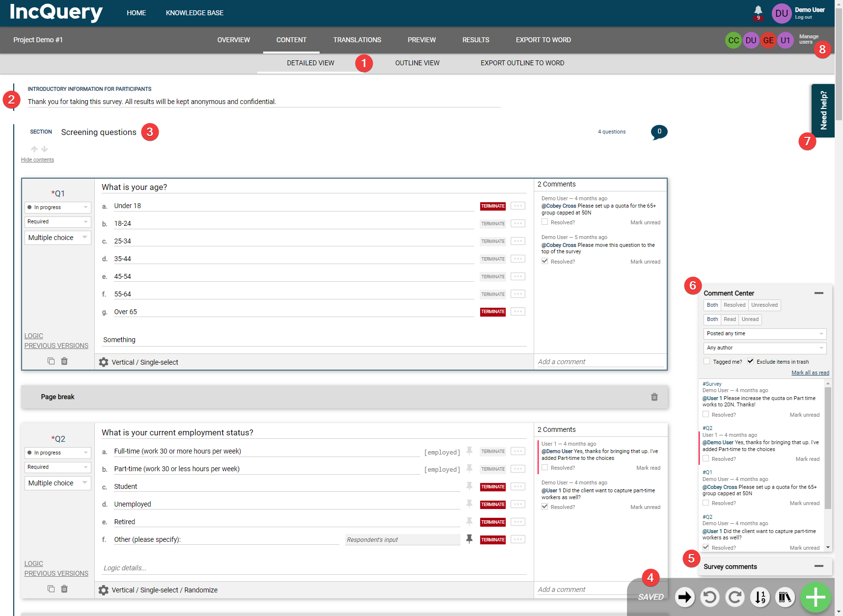Image resolution: width=843 pixels, height=616 pixels.
Task: Click the renumber questions 1-9 sort icon
Action: click(x=760, y=597)
